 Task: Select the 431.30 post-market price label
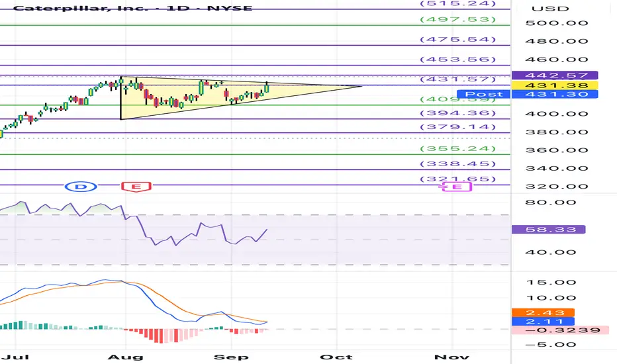point(554,94)
